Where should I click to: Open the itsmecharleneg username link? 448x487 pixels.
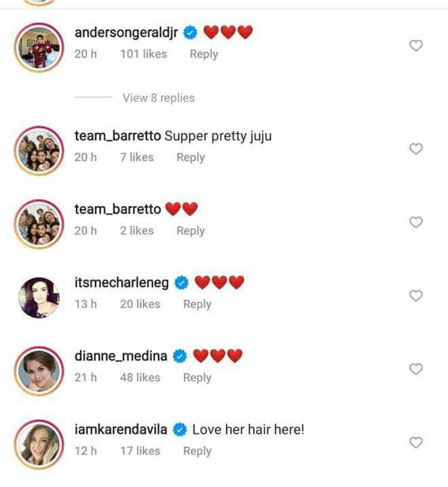[x=122, y=282]
